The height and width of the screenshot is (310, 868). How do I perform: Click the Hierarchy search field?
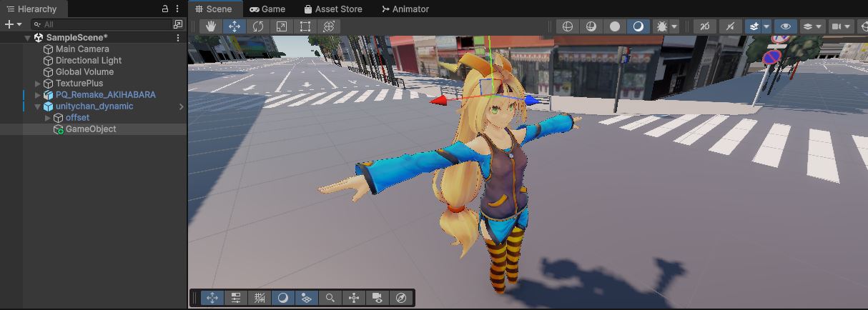(100, 24)
